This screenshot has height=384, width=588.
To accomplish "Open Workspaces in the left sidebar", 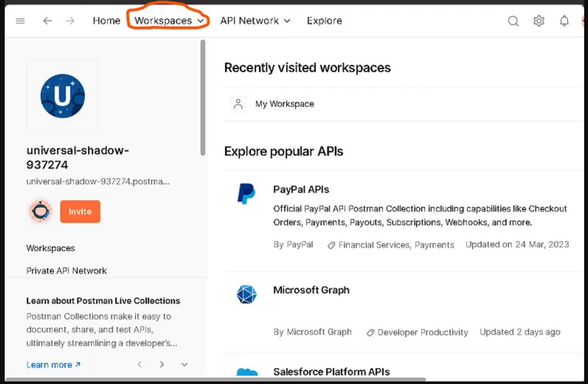I will click(x=50, y=248).
